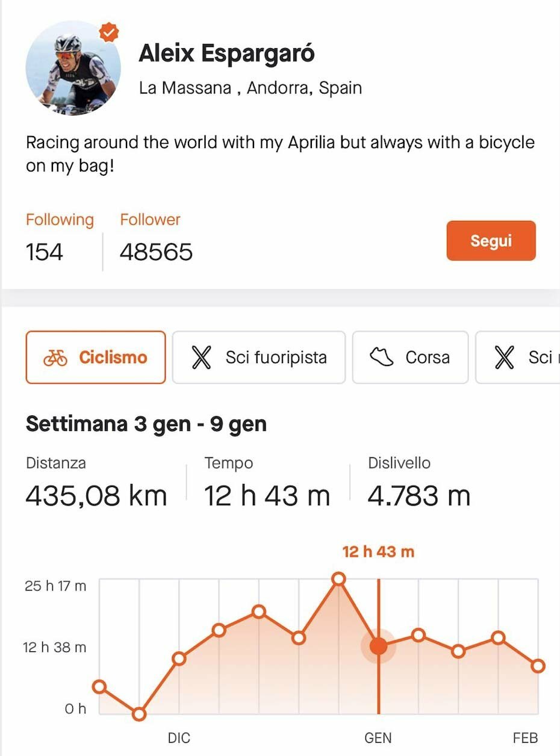Open the Following count of 154
The height and width of the screenshot is (756, 560).
pos(45,252)
